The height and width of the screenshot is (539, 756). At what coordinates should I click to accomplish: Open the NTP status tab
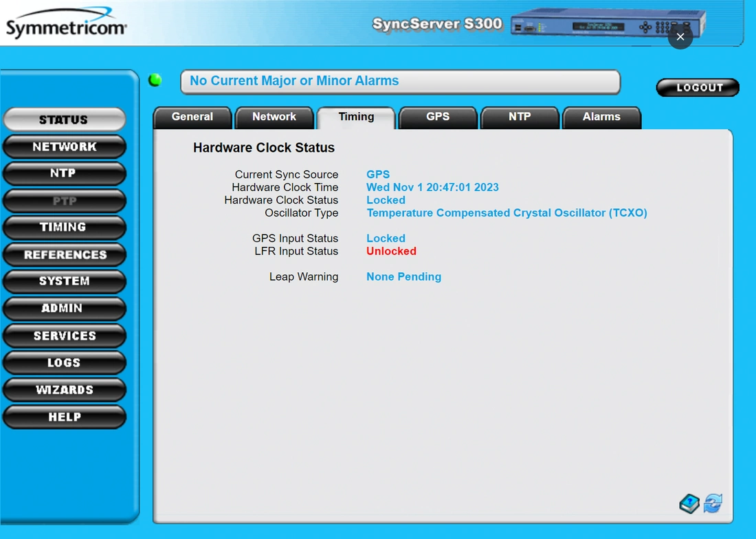coord(520,117)
